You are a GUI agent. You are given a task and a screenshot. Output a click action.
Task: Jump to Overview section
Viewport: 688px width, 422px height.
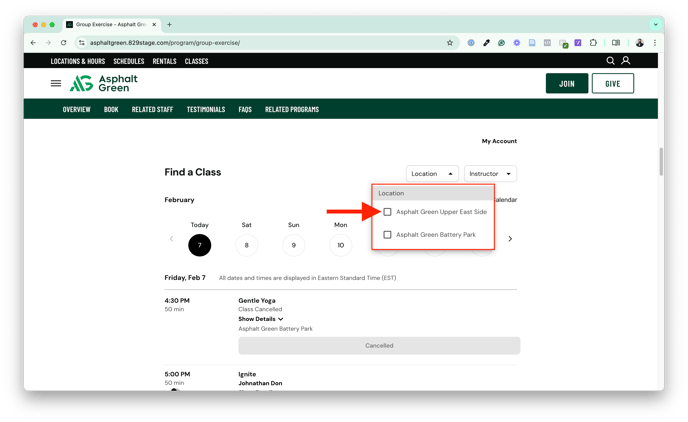(x=76, y=109)
